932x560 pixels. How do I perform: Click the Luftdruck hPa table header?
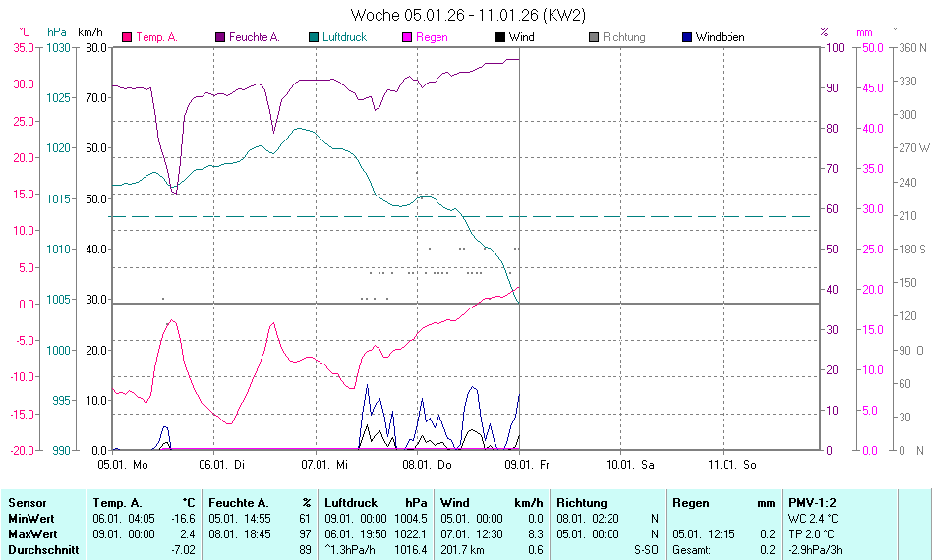click(376, 503)
